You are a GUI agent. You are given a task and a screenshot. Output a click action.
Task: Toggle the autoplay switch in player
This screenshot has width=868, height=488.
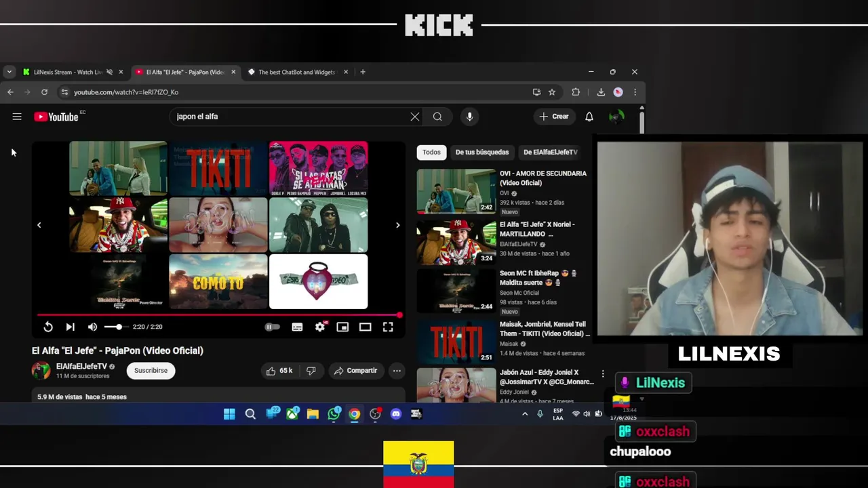271,327
